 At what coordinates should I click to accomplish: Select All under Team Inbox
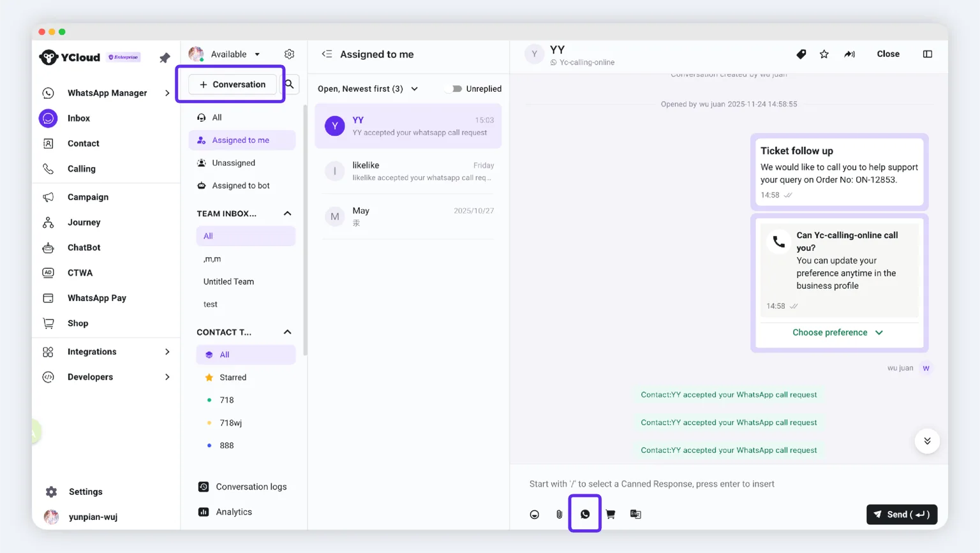click(x=246, y=236)
